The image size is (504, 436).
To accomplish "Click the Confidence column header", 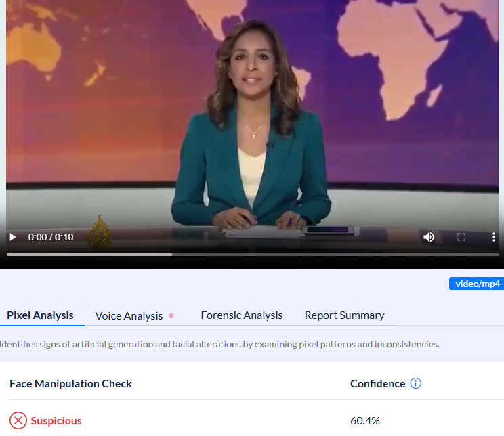I will coord(377,384).
